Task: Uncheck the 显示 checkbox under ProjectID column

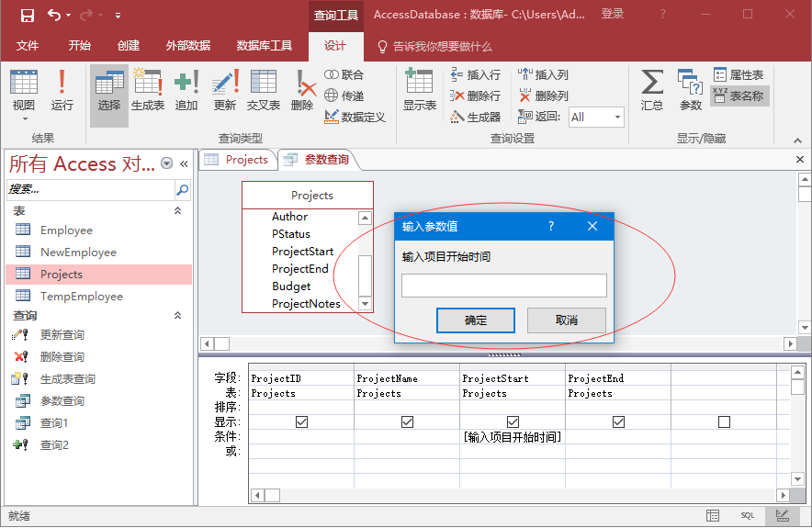Action: tap(301, 422)
